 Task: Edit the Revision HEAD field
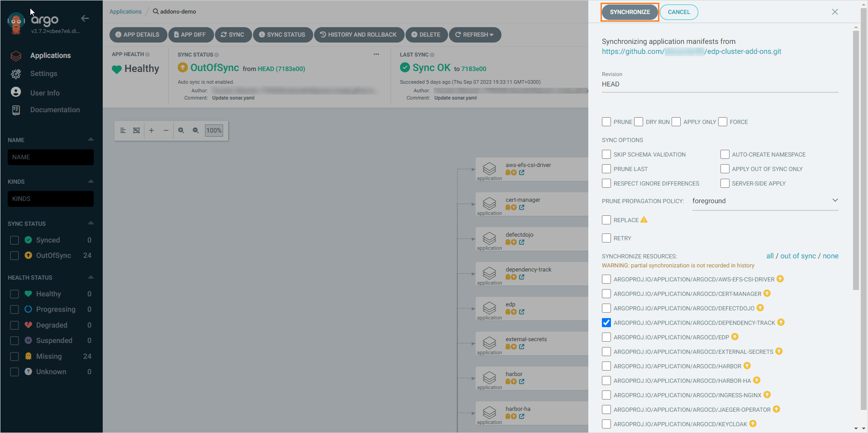tap(720, 84)
